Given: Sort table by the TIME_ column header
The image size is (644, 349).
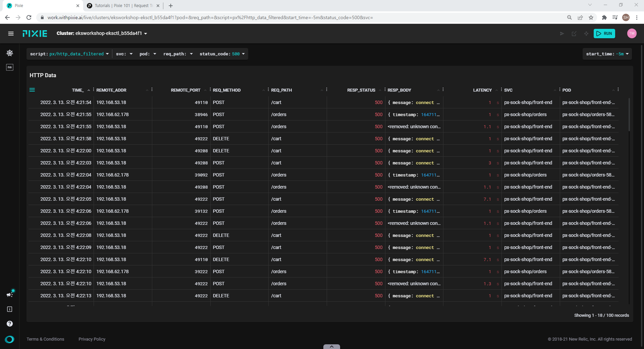Looking at the screenshot, I should click(x=78, y=90).
